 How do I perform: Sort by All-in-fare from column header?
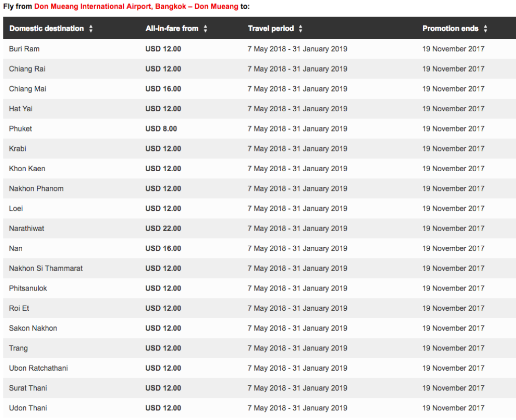coord(172,29)
